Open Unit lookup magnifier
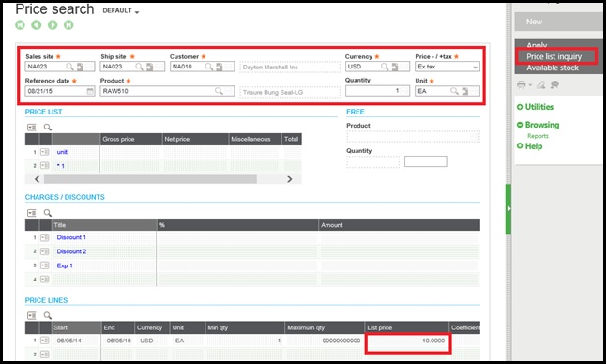 click(454, 91)
